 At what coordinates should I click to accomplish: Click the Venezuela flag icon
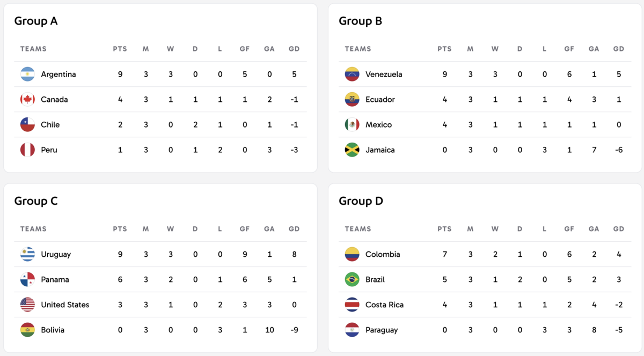tap(352, 74)
